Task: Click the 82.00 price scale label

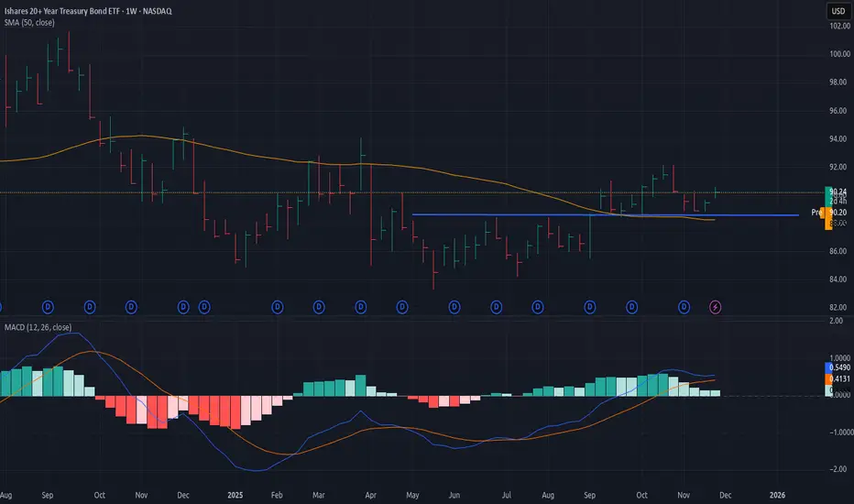Action: [x=838, y=307]
